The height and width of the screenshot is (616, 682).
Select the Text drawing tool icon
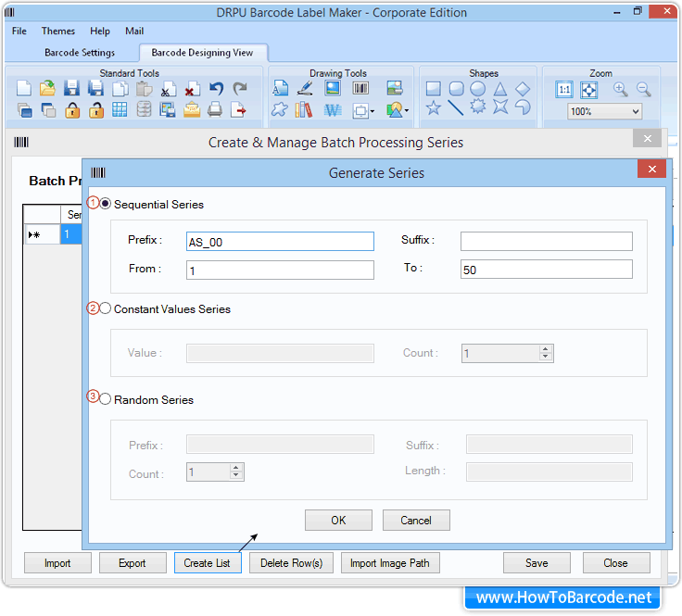[x=280, y=88]
